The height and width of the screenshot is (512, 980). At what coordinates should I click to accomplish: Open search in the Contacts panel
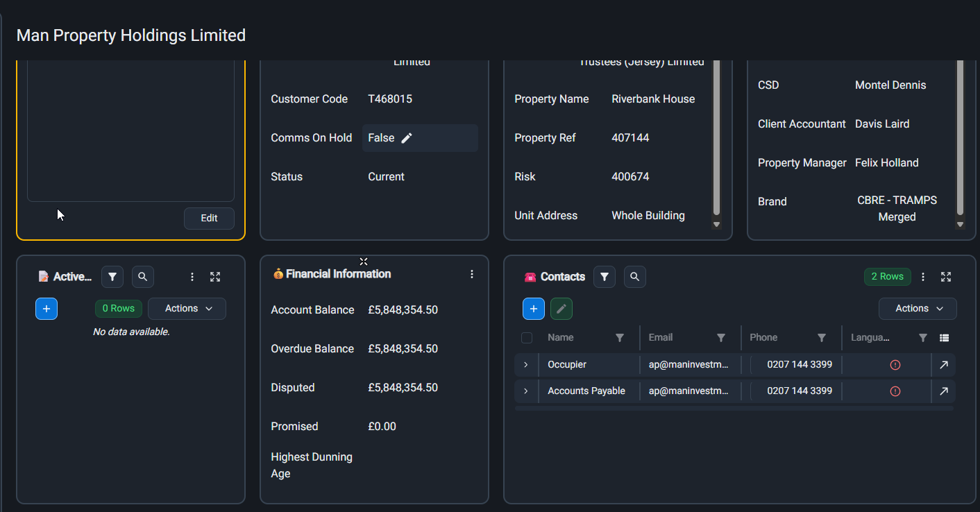click(635, 277)
